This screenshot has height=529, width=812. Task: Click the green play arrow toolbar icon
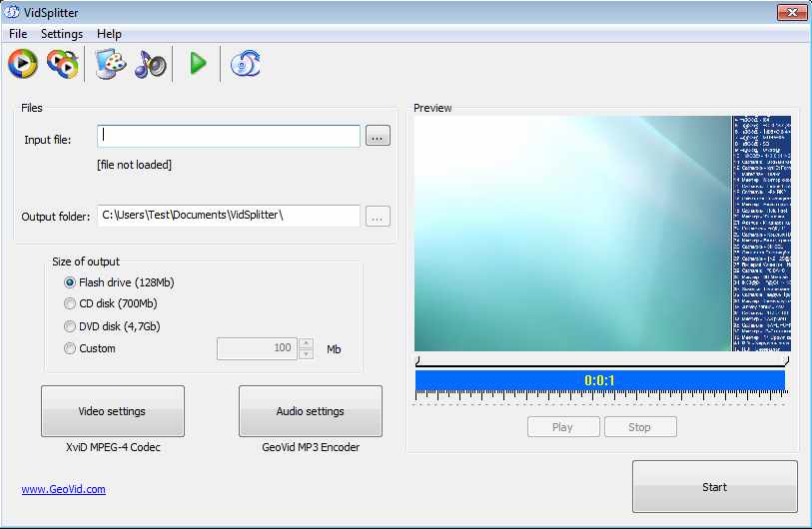pos(198,64)
